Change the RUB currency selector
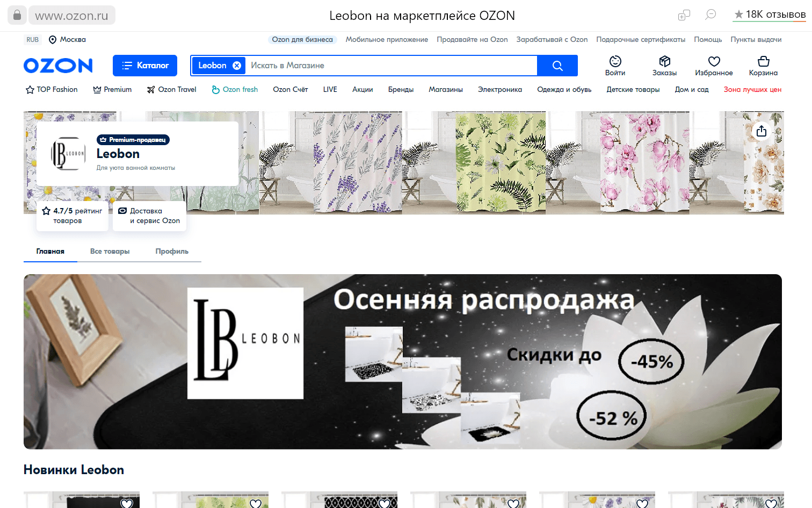 click(33, 40)
